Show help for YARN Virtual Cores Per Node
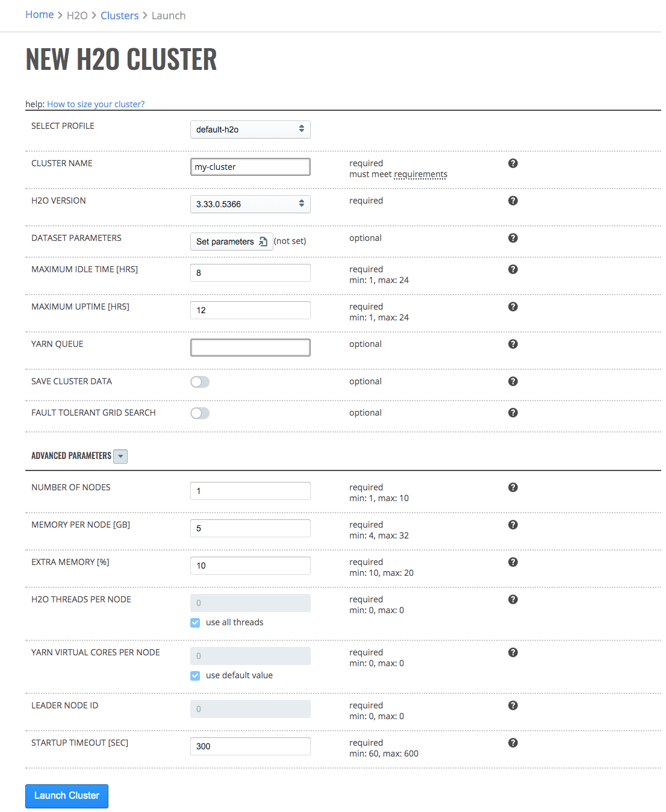This screenshot has height=812, width=666. [513, 652]
